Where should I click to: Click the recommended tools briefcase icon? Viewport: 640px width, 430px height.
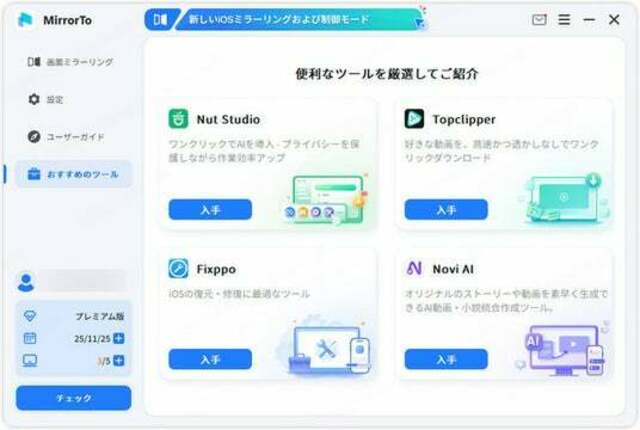tap(34, 174)
